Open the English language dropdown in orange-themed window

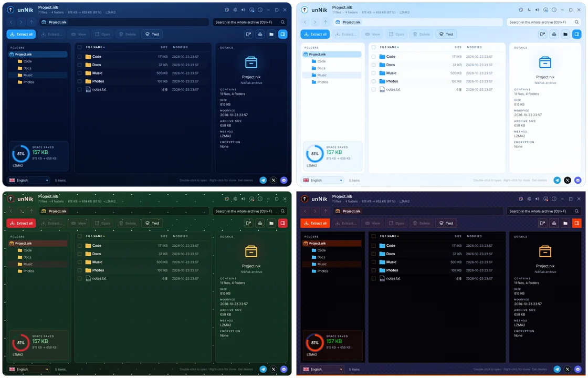click(x=323, y=370)
